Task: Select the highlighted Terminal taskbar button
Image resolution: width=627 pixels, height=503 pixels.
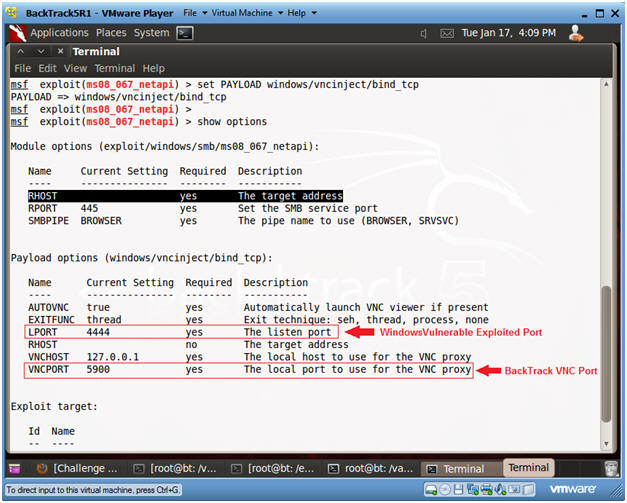Action: (x=529, y=467)
